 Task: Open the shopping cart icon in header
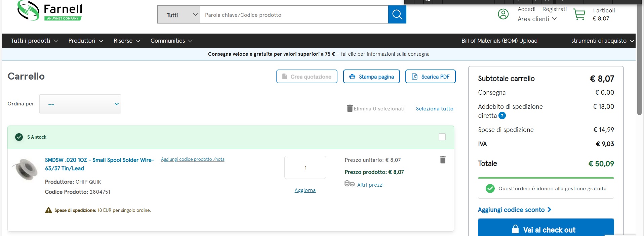[x=579, y=14]
